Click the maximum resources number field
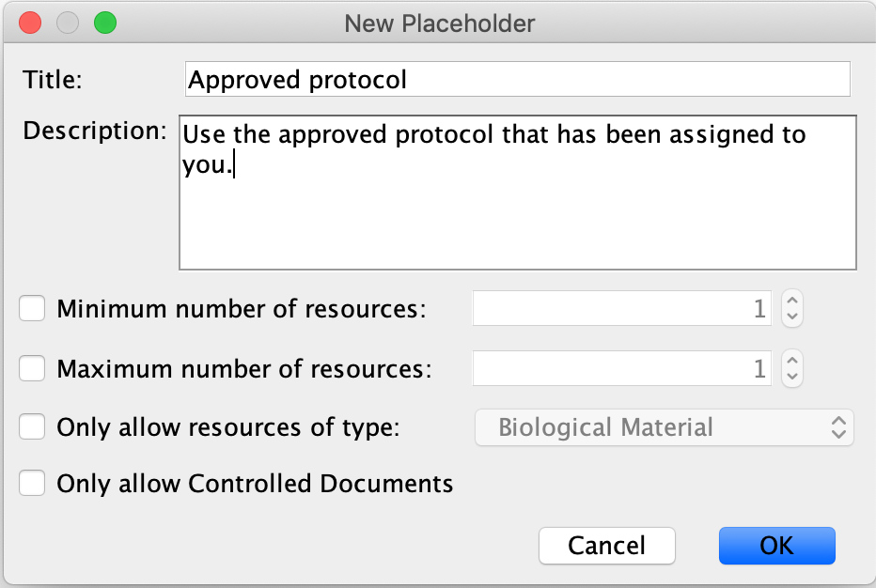This screenshot has height=588, width=876. click(x=621, y=369)
